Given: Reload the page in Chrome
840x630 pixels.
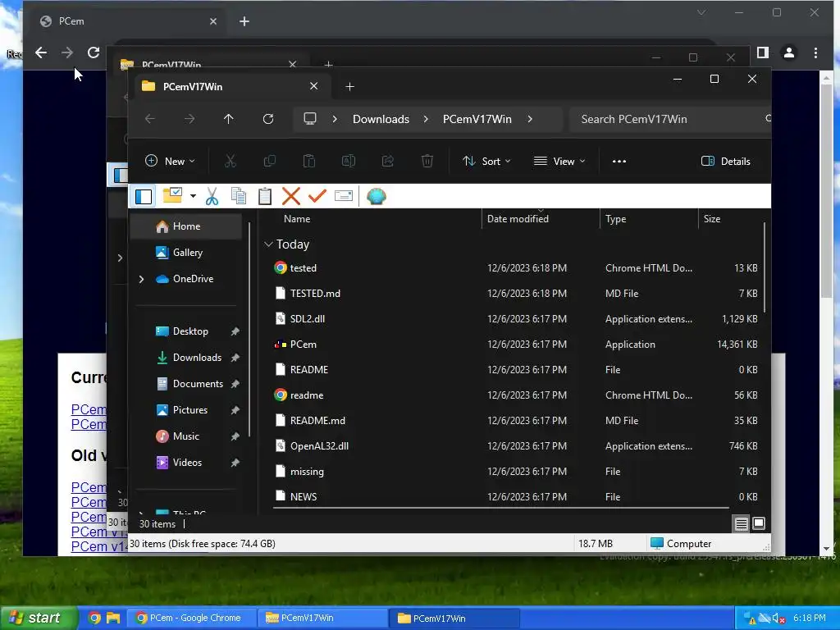Looking at the screenshot, I should [x=94, y=52].
